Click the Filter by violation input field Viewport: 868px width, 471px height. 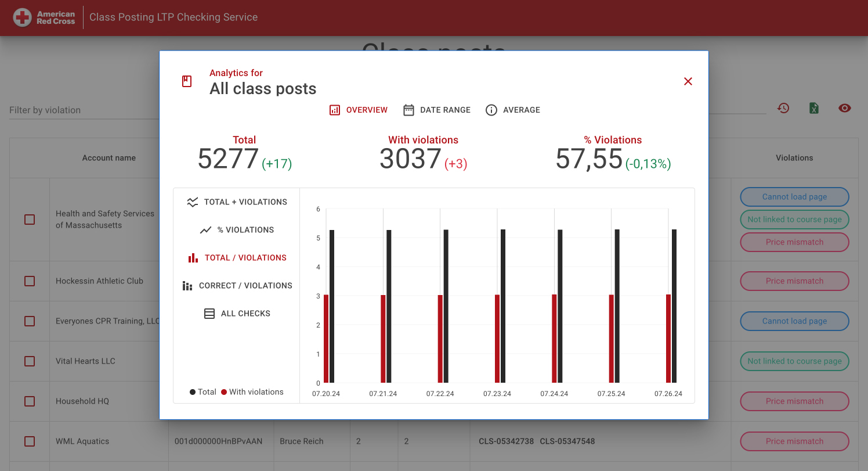pos(84,110)
